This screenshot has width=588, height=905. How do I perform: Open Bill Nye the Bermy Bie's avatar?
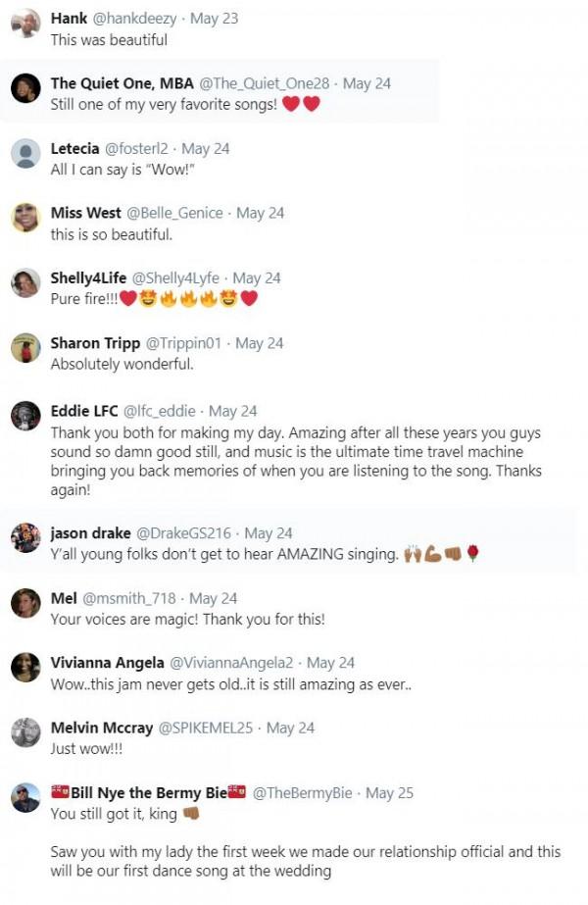(x=25, y=797)
